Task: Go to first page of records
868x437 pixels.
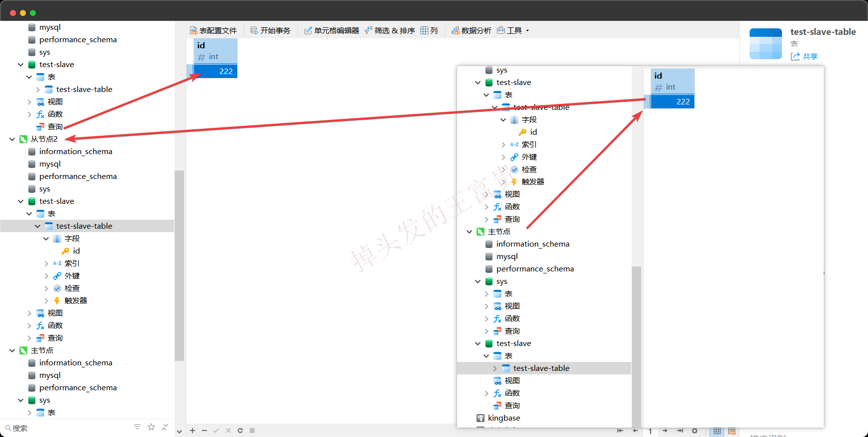Action: click(x=620, y=431)
